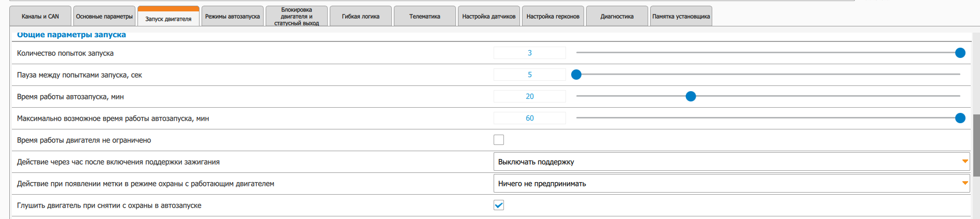980x219 pixels.
Task: Click the pause between attempts slider handle
Action: tap(576, 75)
